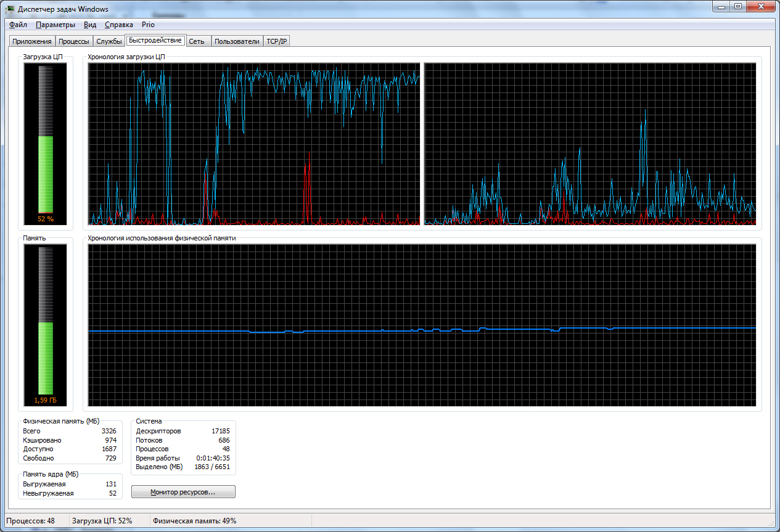Click the Свободно value 729
Screen dimensions: 780x532
click(x=110, y=458)
